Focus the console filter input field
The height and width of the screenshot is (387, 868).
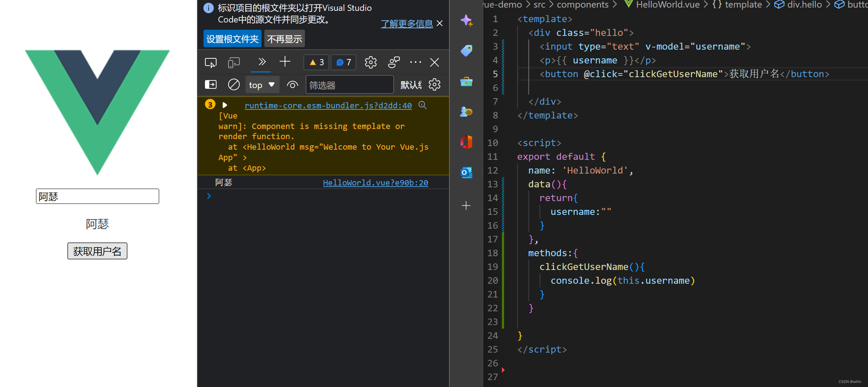click(x=349, y=85)
